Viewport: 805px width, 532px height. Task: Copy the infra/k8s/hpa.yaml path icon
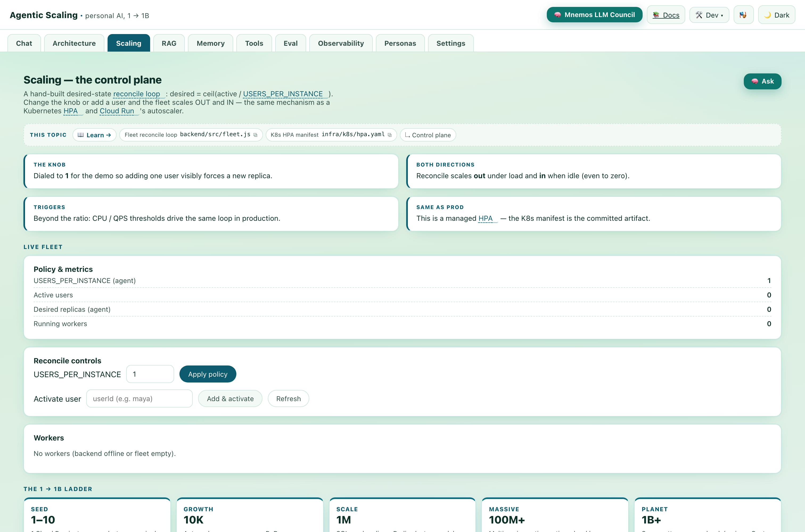390,135
